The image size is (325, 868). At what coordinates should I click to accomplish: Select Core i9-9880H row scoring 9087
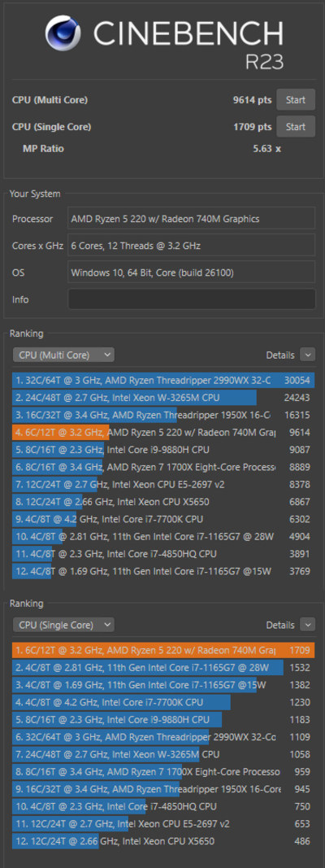click(163, 450)
